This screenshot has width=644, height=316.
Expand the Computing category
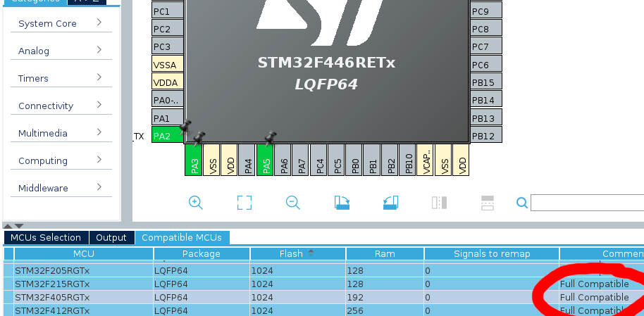coord(61,161)
